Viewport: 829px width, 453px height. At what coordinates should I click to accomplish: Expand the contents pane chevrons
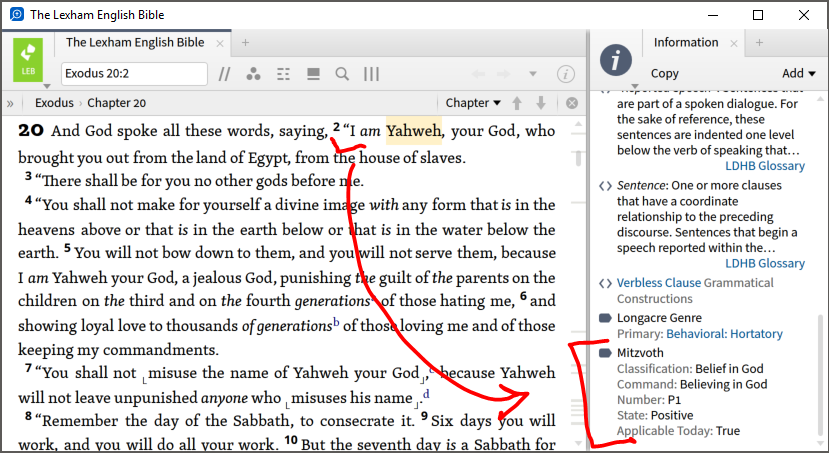coord(10,103)
